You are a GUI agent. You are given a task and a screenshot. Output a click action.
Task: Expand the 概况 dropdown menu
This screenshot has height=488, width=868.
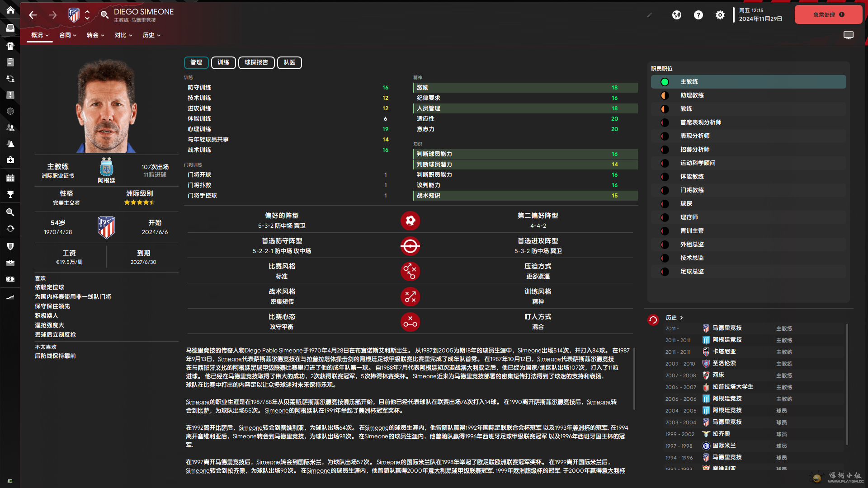[40, 35]
